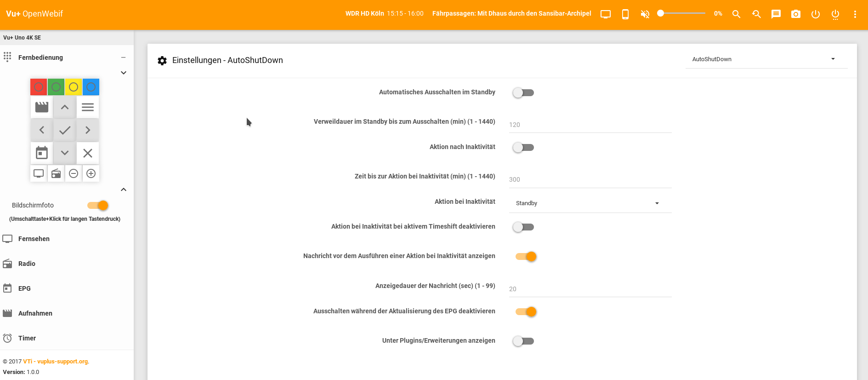868x380 pixels.
Task: Click the power standby icon
Action: coord(816,14)
